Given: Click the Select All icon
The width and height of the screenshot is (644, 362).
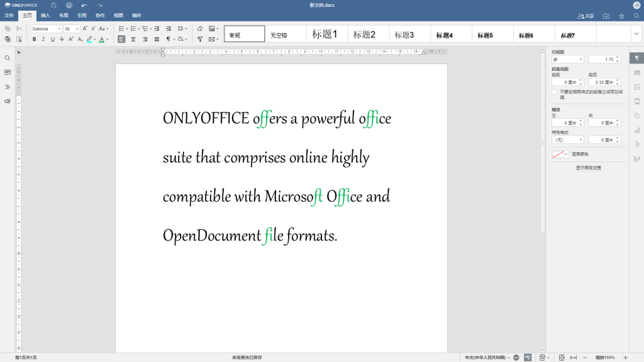Looking at the screenshot, I should (19, 40).
